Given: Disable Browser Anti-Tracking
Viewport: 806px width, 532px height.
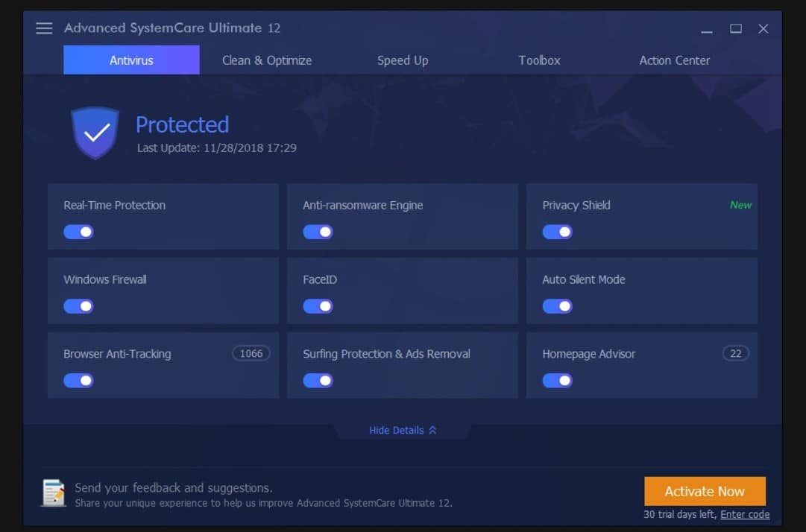Looking at the screenshot, I should pos(78,381).
